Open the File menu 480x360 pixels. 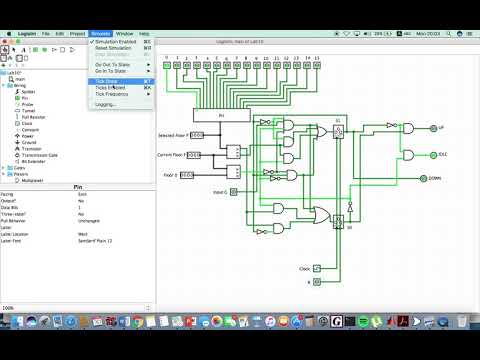tap(46, 34)
